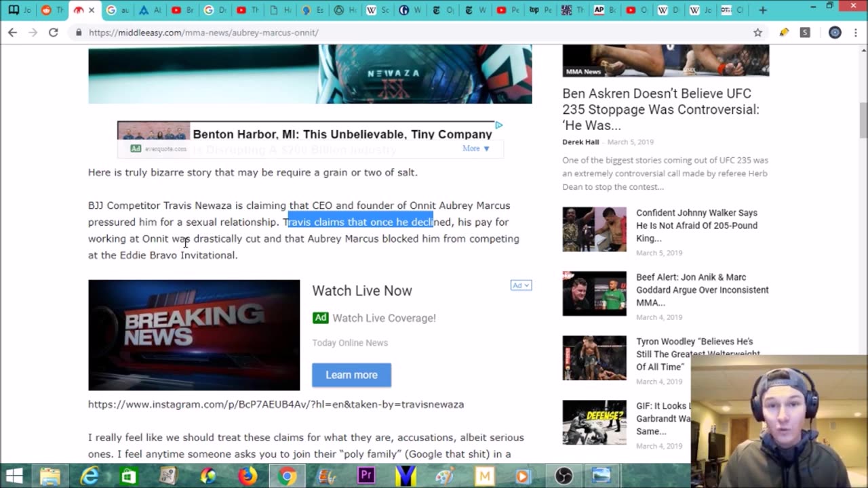
Task: Switch to the AP 'Bc' tab
Action: coord(604,10)
